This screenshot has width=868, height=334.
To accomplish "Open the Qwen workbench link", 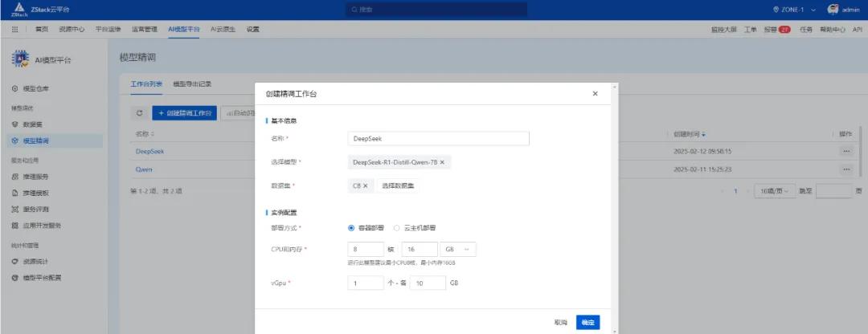I will tap(144, 169).
